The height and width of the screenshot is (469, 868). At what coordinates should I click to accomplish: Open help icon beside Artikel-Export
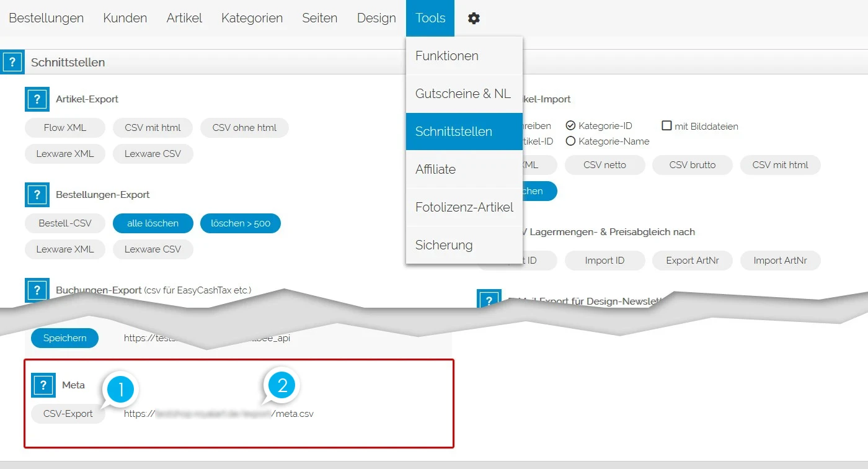[x=37, y=99]
